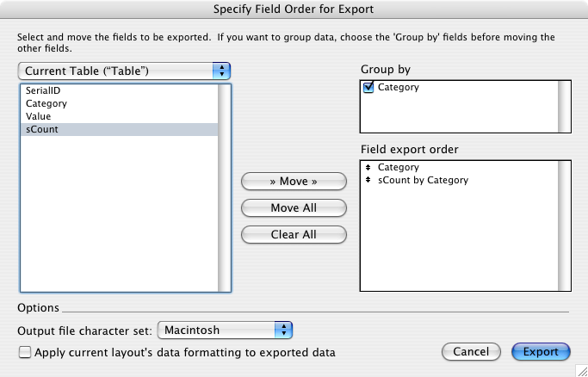The image size is (588, 377).
Task: Click the Group by list scrollbar
Action: pyautogui.click(x=564, y=107)
